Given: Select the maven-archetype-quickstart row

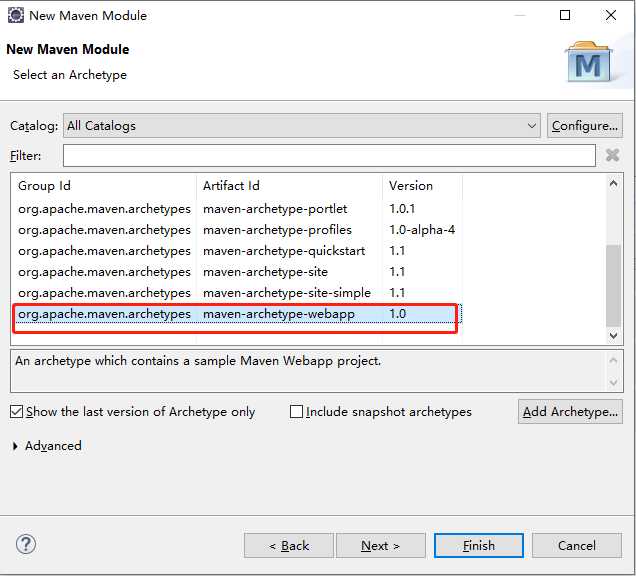Looking at the screenshot, I should (x=284, y=251).
